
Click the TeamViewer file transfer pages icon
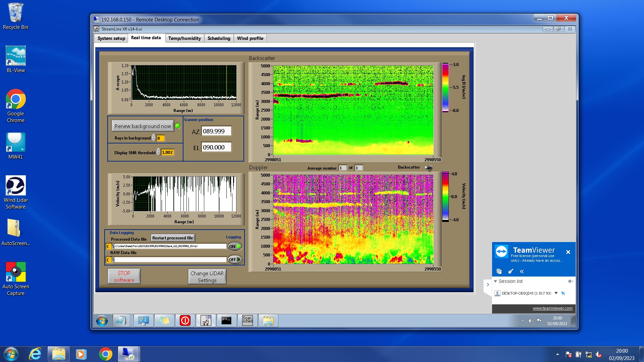(x=499, y=271)
